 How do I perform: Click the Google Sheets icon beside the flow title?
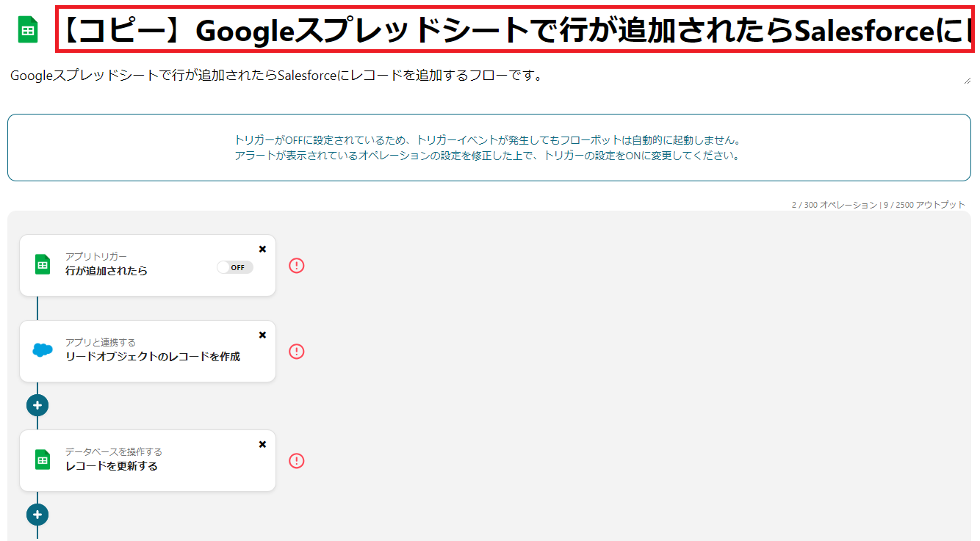(x=28, y=32)
